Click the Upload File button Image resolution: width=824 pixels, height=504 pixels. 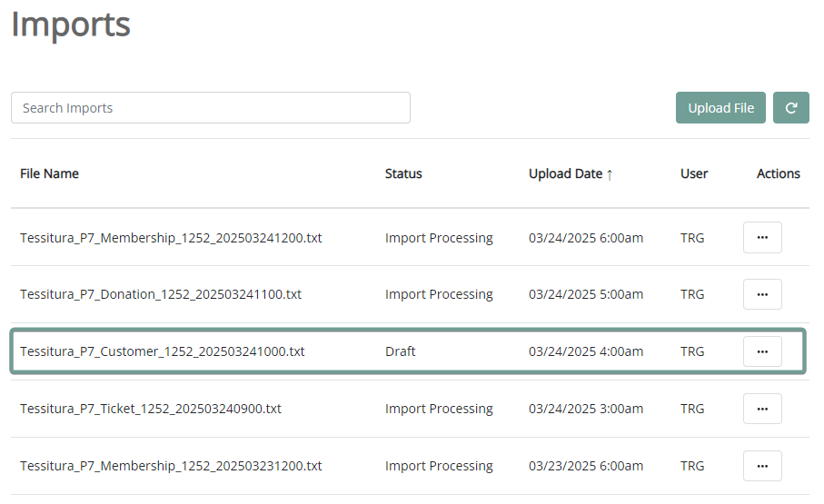(x=720, y=108)
